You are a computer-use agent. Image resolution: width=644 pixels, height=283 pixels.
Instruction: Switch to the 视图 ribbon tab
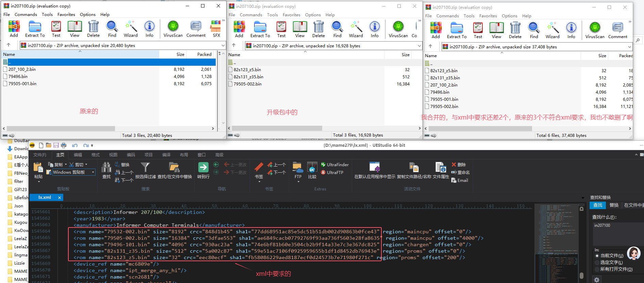pyautogui.click(x=113, y=155)
